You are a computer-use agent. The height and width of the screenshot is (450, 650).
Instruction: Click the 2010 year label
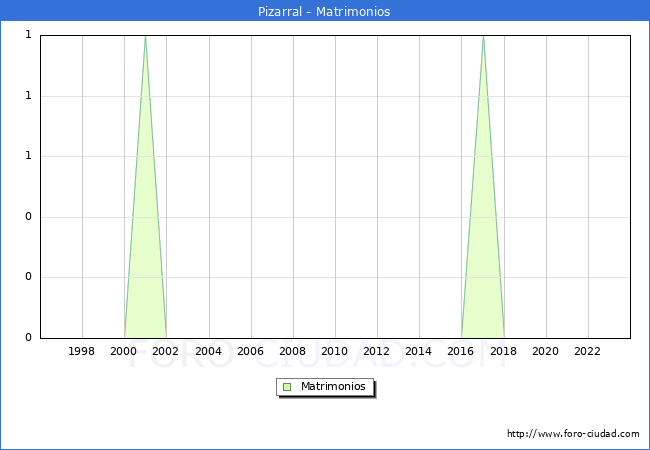point(334,351)
